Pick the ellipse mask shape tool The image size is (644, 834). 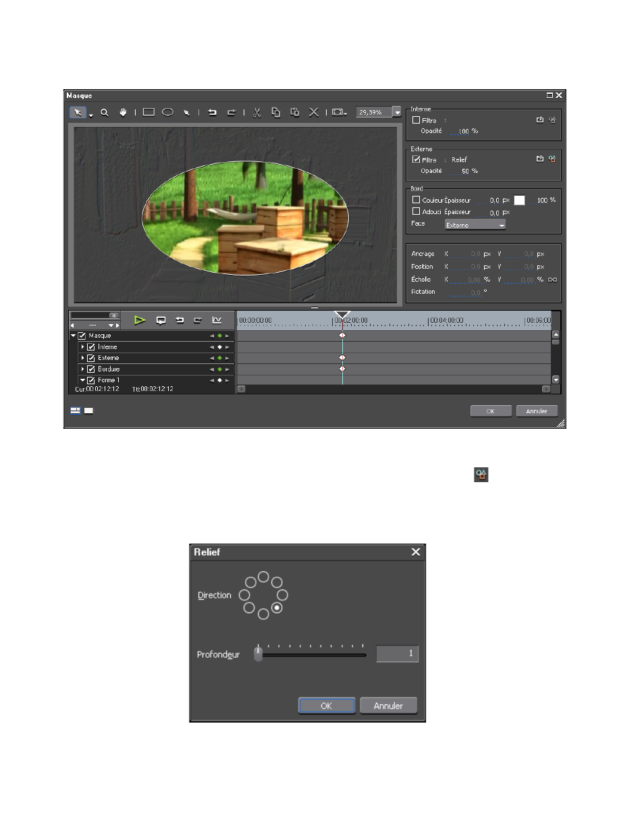[167, 112]
